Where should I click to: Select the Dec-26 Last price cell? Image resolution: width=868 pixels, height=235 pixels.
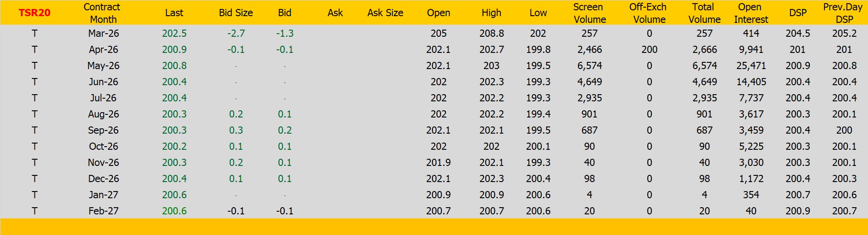tap(174, 178)
